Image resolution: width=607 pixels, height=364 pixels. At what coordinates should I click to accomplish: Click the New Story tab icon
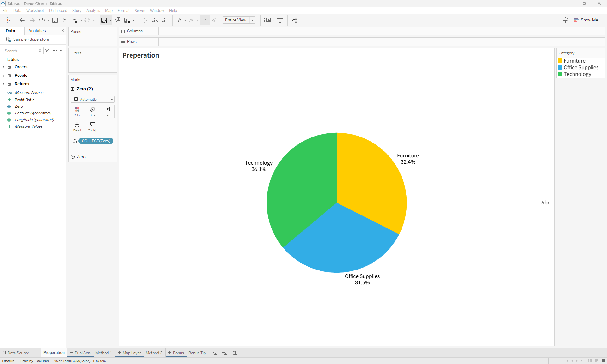234,353
